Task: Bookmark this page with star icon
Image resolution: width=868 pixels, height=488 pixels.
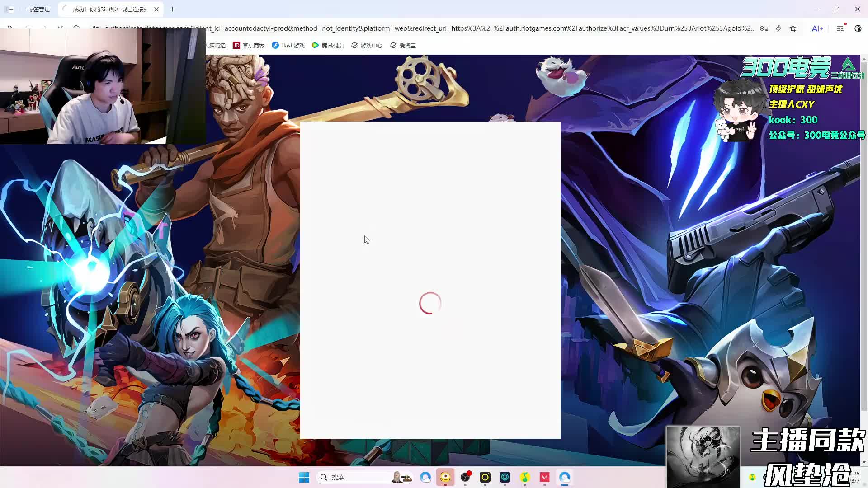Action: tap(793, 28)
